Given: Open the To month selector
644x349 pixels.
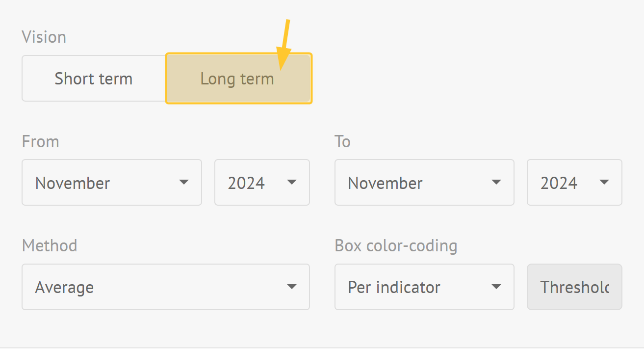Looking at the screenshot, I should pyautogui.click(x=424, y=182).
